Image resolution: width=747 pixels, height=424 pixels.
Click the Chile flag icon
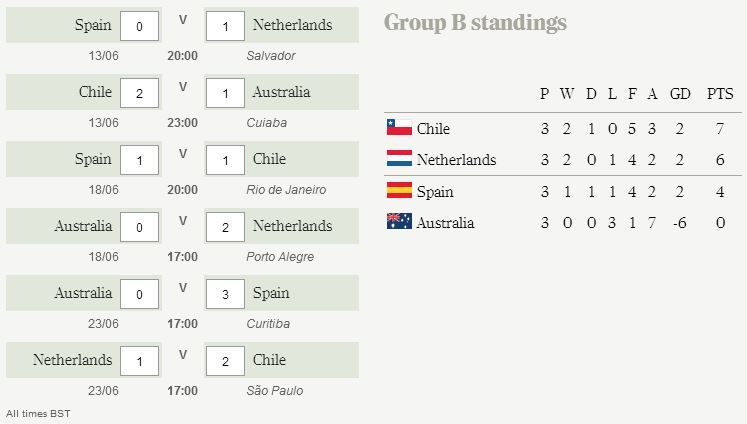click(x=399, y=127)
